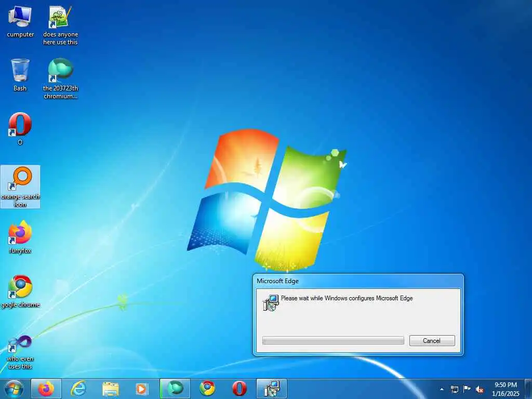Open Action Center flag icon
This screenshot has width=532, height=399.
[467, 389]
